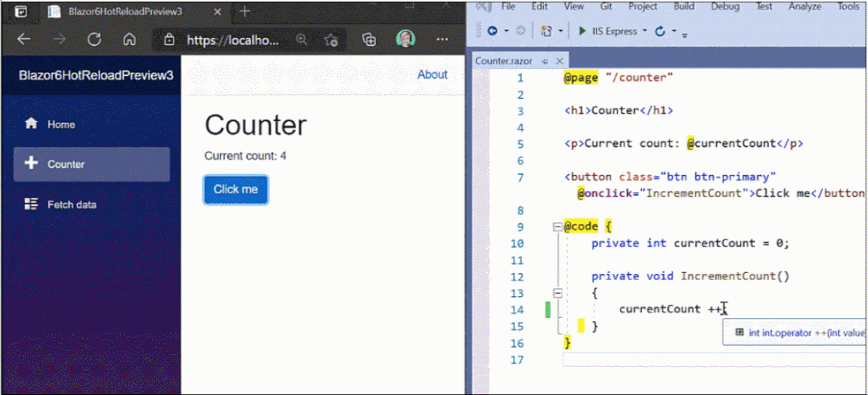Open the About link
Screen dimensions: 868x395
point(432,75)
